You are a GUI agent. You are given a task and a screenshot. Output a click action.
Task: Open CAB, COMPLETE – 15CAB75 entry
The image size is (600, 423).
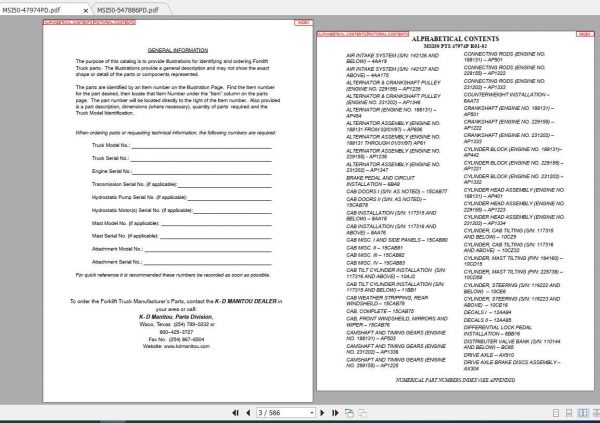[380, 311]
